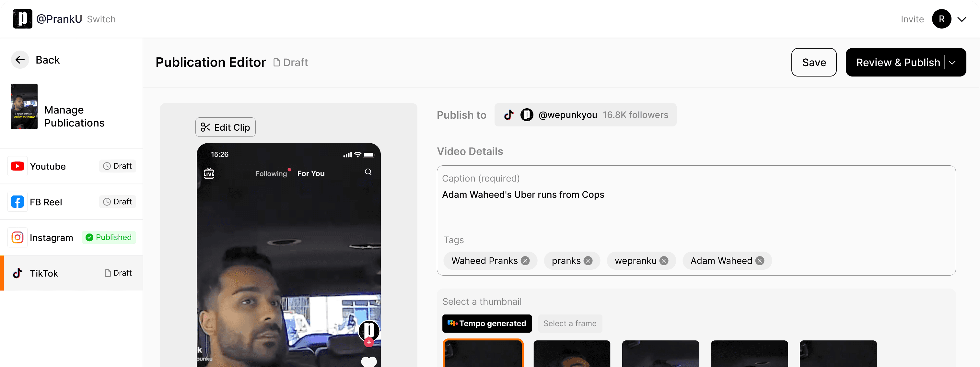Remove the wepranku tag
This screenshot has height=367, width=980.
(664, 261)
